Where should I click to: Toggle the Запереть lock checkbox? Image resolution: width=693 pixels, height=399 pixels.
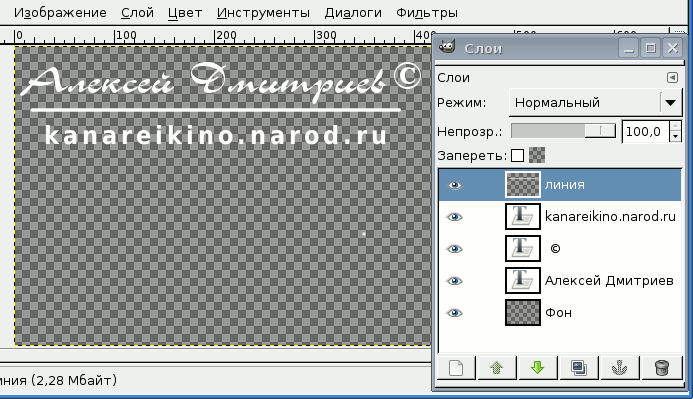coord(517,156)
